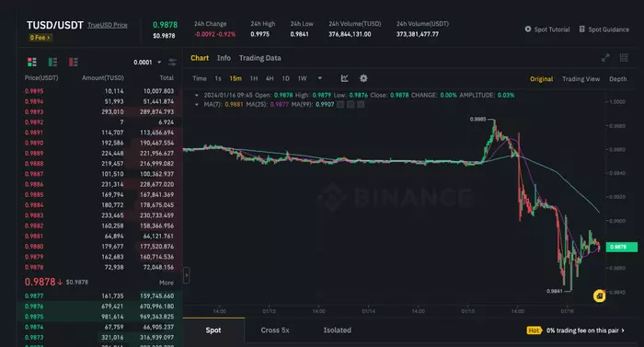Collapse order book panel side handle
Screen dimensions: 644x347
coord(186,275)
